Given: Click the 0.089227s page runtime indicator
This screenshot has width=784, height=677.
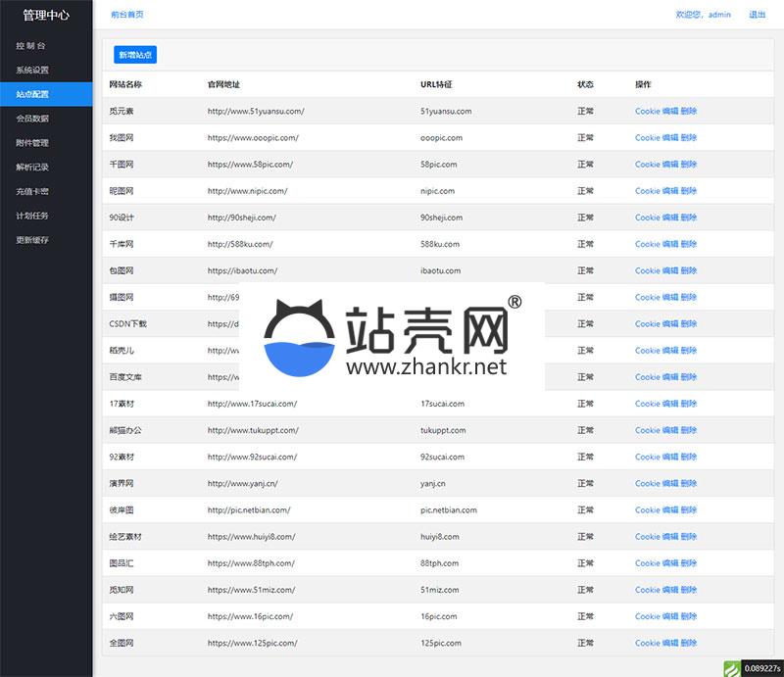Looking at the screenshot, I should pos(761,668).
